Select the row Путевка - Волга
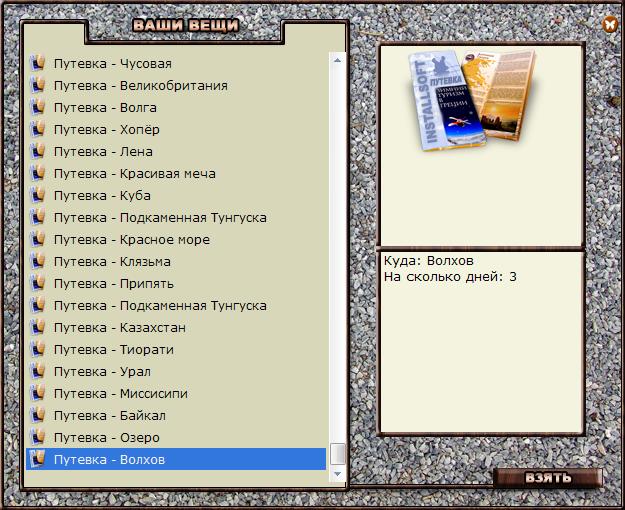The image size is (625, 510). click(x=176, y=108)
